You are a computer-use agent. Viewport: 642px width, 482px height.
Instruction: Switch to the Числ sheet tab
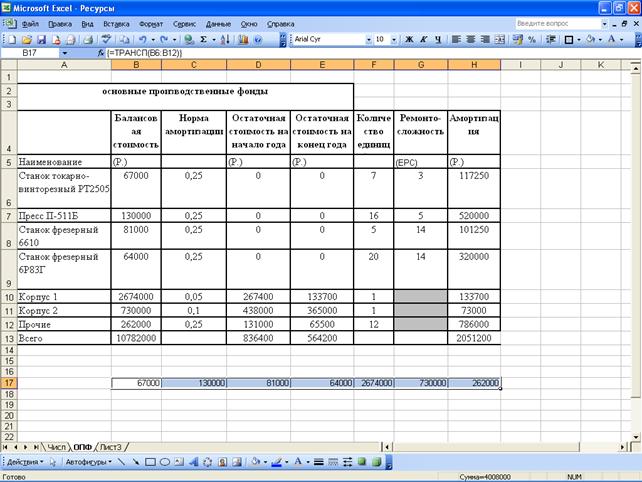tap(56, 447)
